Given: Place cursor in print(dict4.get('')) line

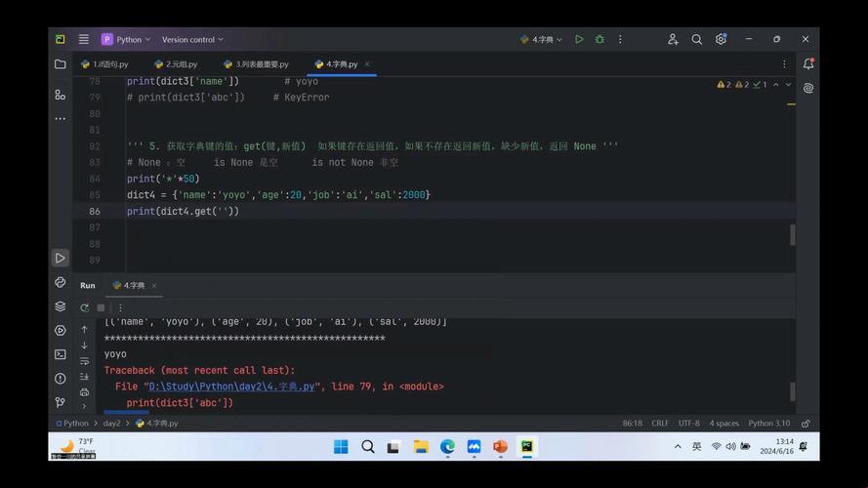Looking at the screenshot, I should pyautogui.click(x=183, y=212).
